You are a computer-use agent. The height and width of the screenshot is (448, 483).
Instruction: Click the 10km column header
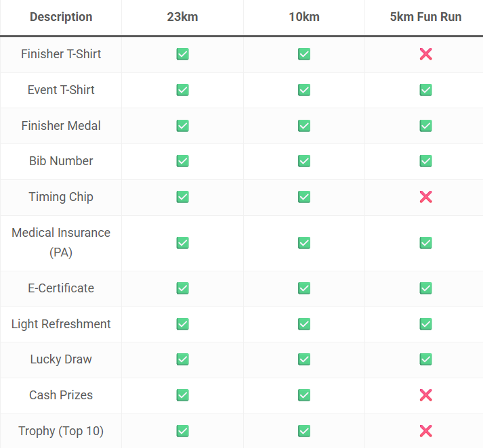coord(304,17)
